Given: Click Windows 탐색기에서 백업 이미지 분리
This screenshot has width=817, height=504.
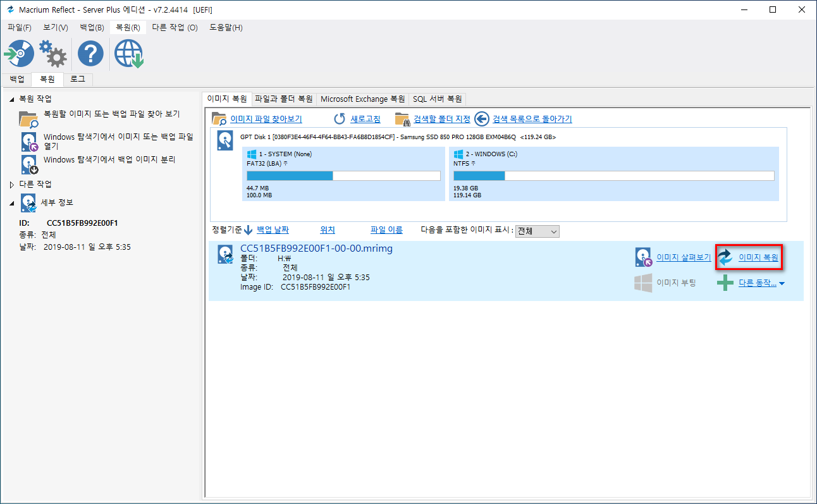Looking at the screenshot, I should tap(109, 160).
